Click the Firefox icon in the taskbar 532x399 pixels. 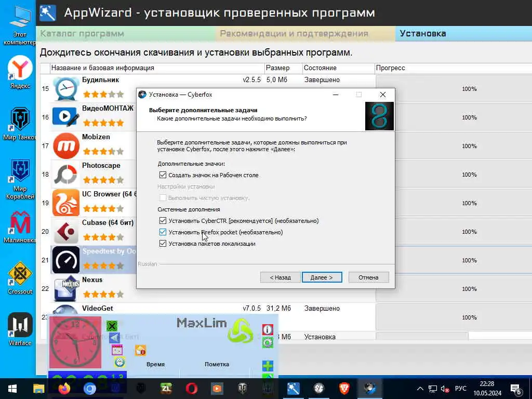(64, 388)
